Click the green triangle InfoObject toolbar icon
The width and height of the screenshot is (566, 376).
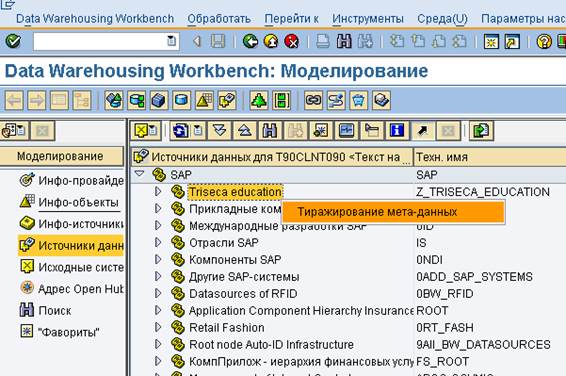coord(204,100)
